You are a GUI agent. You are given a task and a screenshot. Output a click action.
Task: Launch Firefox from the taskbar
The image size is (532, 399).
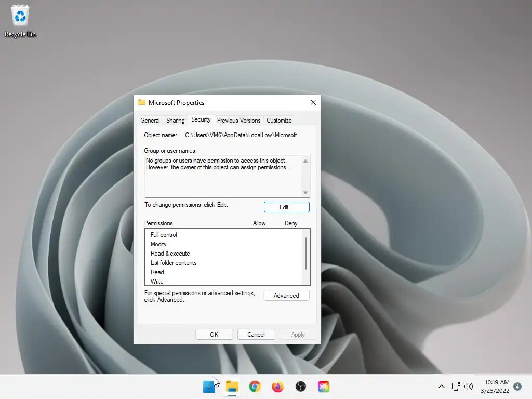pos(277,387)
